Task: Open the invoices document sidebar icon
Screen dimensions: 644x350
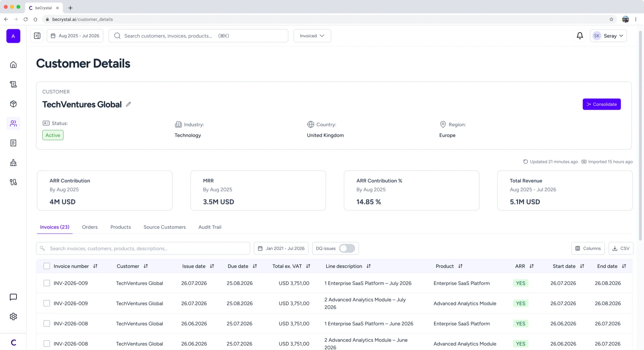Action: [13, 143]
